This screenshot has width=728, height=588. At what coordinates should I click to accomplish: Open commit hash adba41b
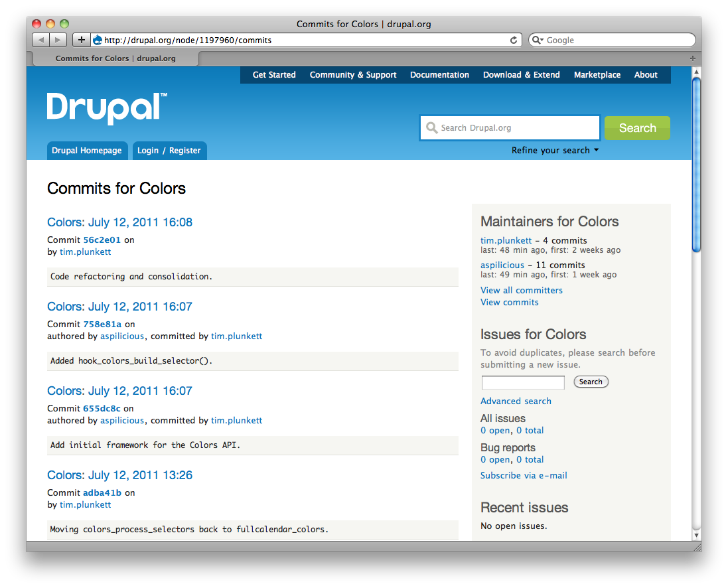[102, 493]
